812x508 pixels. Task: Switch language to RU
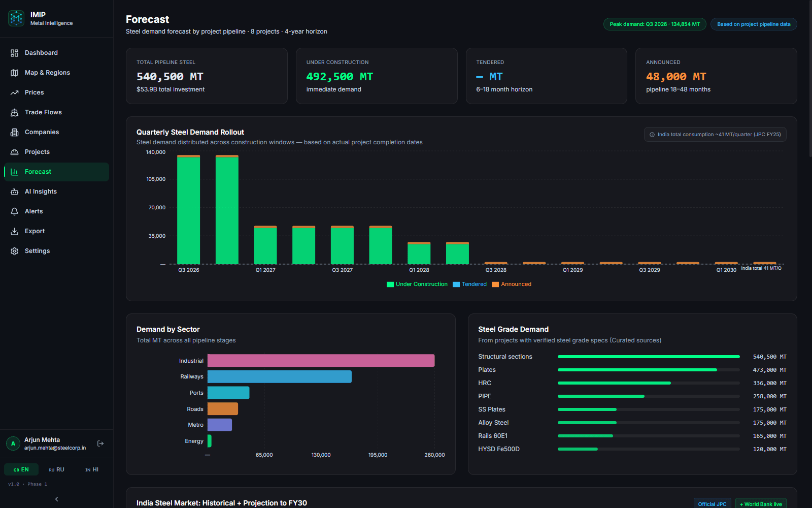(x=56, y=470)
